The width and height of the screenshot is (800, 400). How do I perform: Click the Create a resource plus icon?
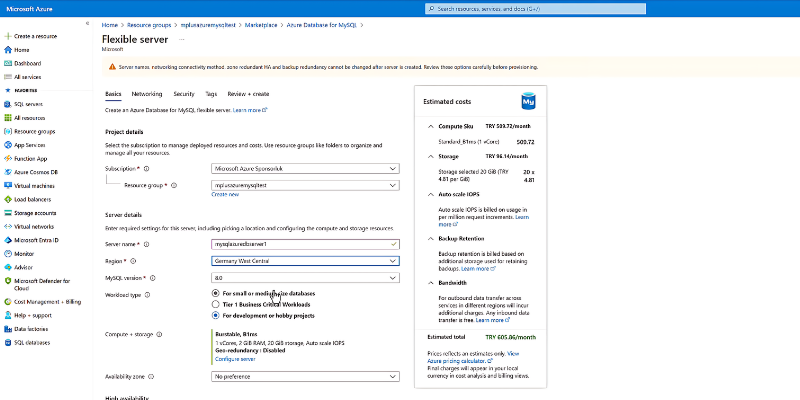click(8, 36)
